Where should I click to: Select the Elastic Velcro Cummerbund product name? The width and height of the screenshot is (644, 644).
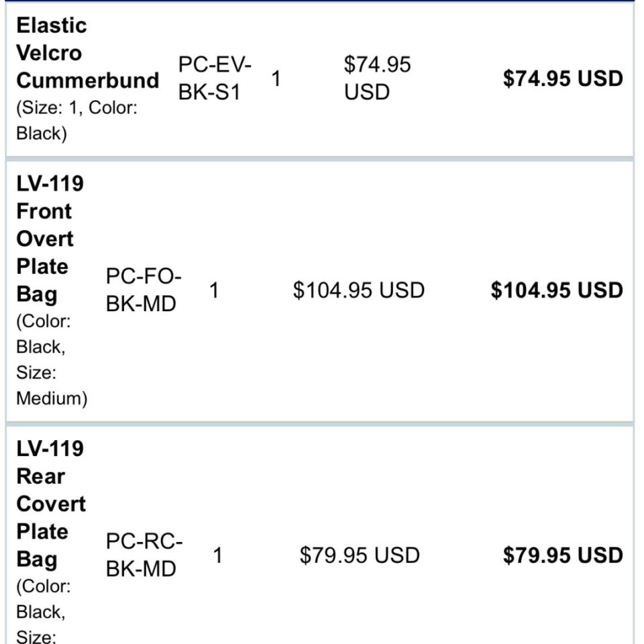[87, 53]
